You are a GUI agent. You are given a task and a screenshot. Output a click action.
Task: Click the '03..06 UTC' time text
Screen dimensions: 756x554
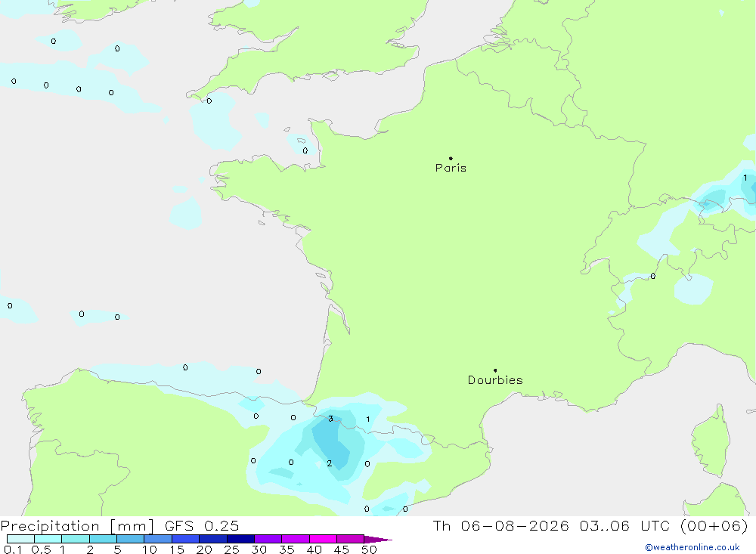pyautogui.click(x=624, y=525)
